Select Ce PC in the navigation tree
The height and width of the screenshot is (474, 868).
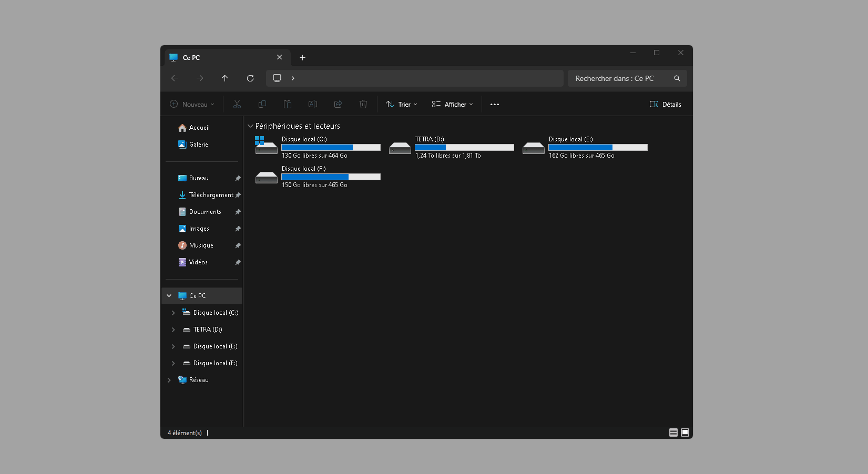tap(202, 296)
